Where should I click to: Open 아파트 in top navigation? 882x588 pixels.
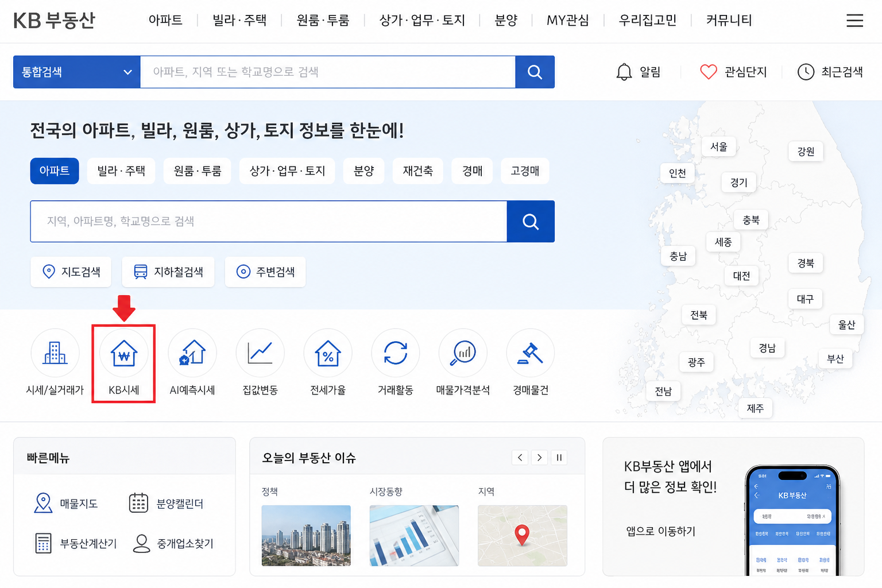(x=165, y=20)
